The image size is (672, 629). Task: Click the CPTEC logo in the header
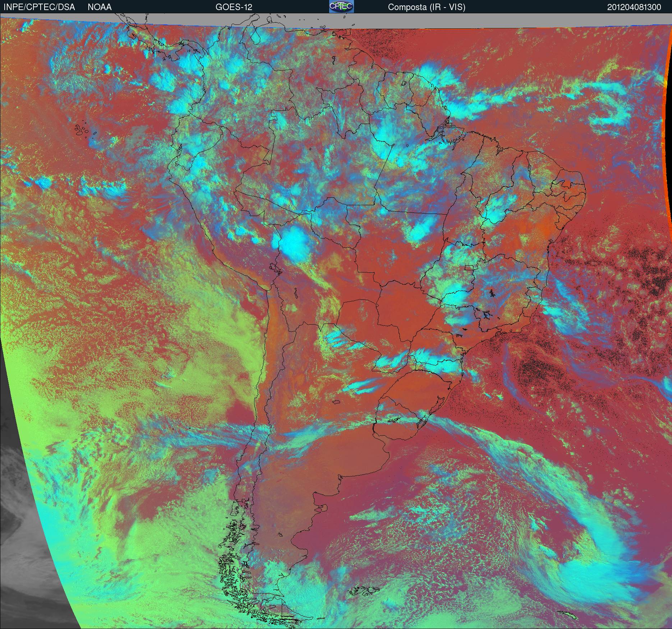(341, 6)
